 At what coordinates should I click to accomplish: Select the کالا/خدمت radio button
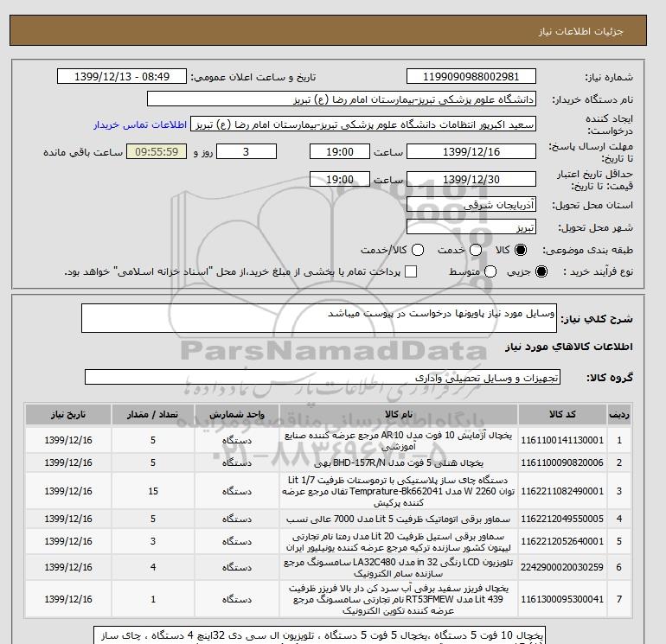[418, 250]
